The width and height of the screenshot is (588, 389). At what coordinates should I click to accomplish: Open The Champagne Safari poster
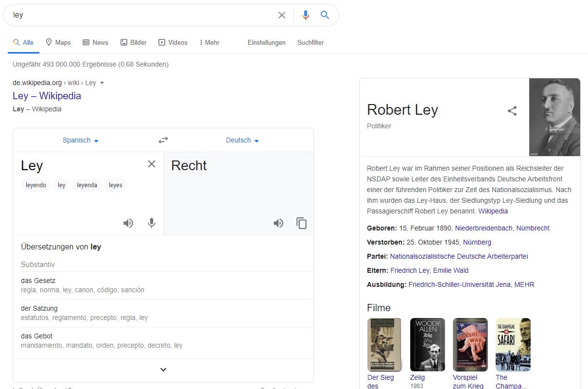pyautogui.click(x=513, y=345)
